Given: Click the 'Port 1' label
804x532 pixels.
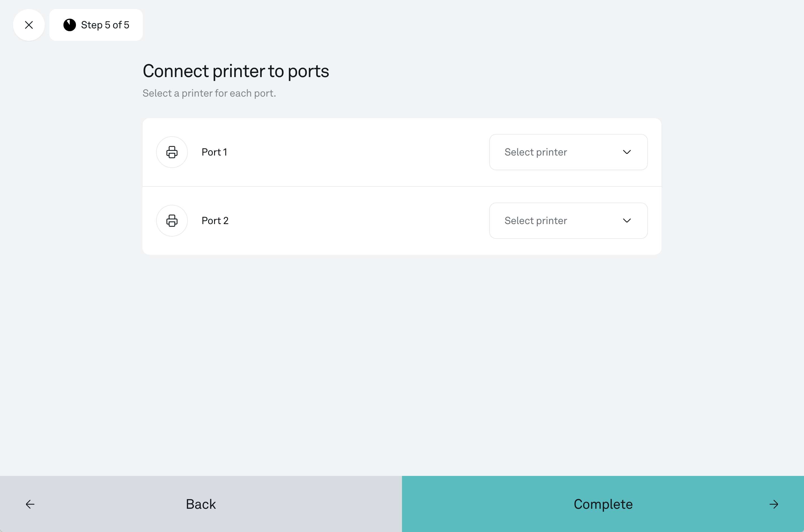Looking at the screenshot, I should point(214,152).
